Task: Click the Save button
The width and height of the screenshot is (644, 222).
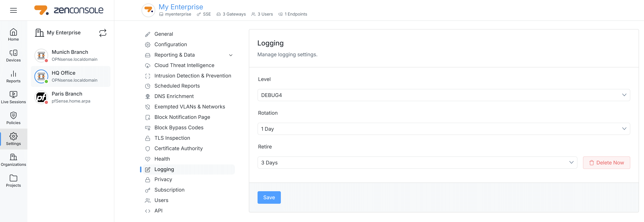Action: [269, 197]
